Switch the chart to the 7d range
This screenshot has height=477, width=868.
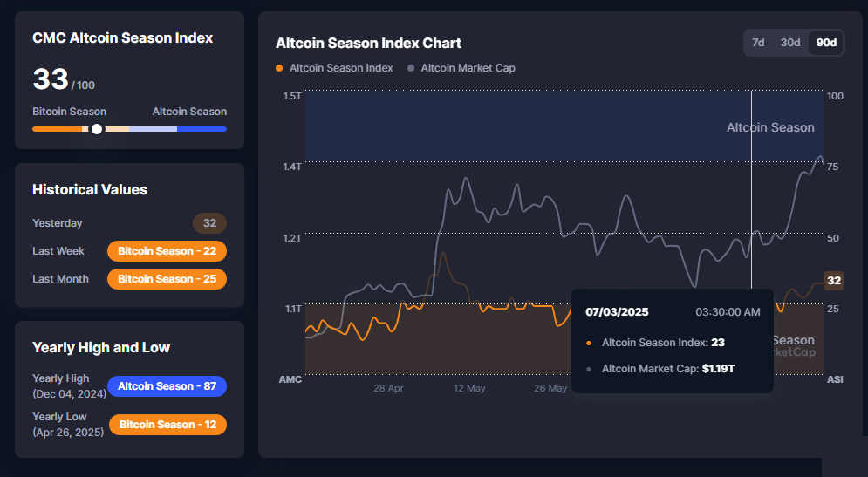pos(758,43)
